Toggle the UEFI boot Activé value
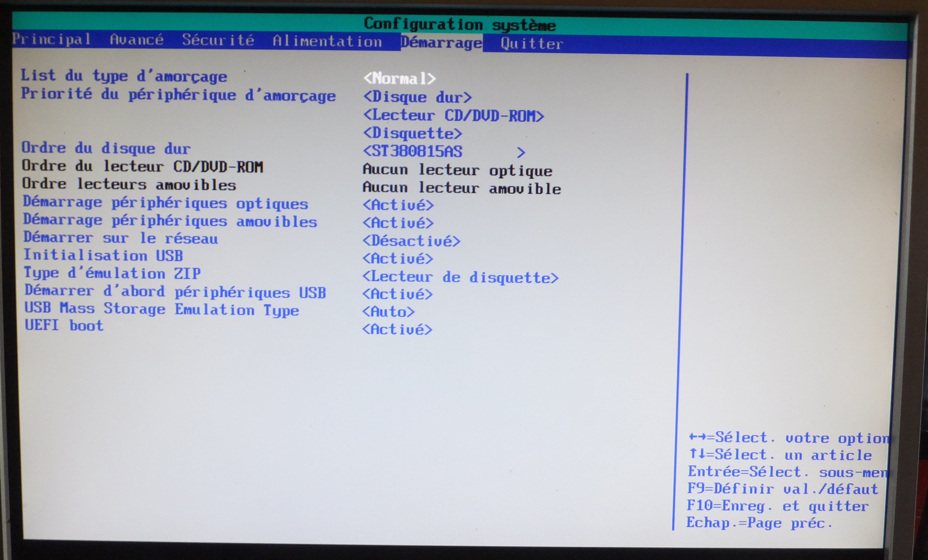The width and height of the screenshot is (928, 560). 397,329
